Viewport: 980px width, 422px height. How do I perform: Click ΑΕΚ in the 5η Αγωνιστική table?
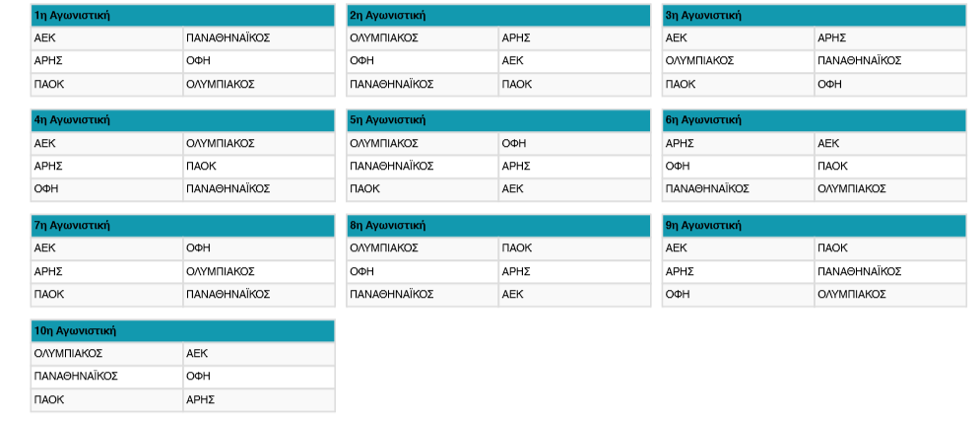pos(512,188)
